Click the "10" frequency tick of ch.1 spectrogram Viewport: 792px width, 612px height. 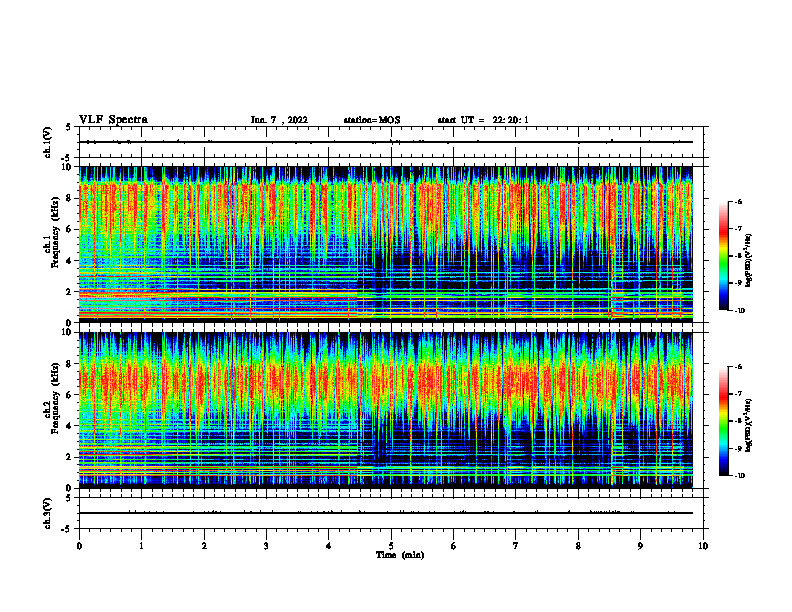coord(67,167)
